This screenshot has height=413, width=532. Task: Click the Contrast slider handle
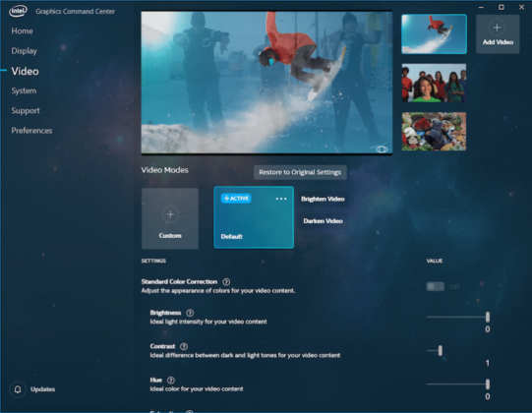coord(440,350)
